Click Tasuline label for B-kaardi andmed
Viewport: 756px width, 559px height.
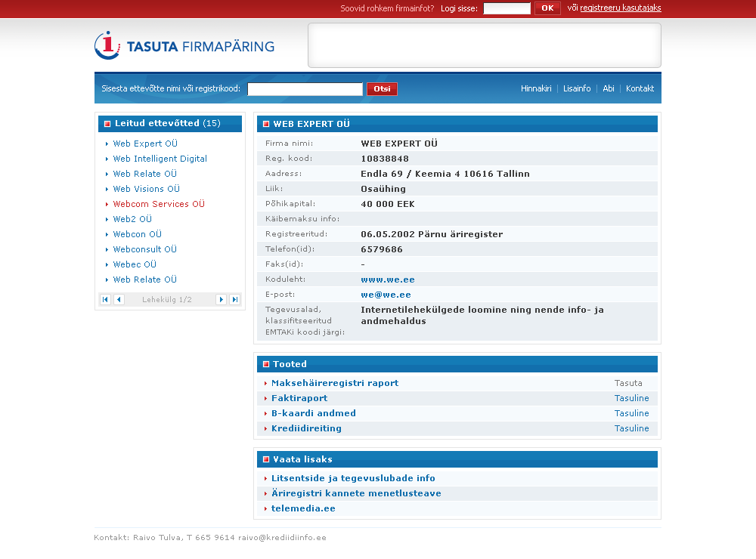[631, 413]
